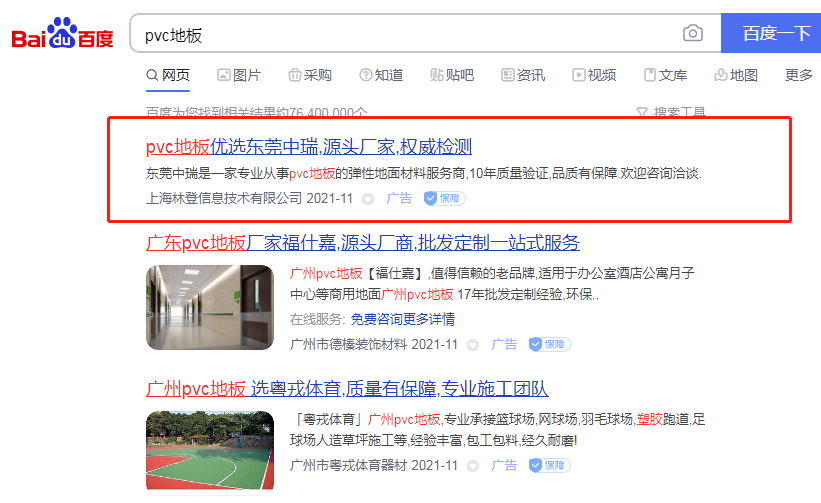The width and height of the screenshot is (821, 503).
Task: Click description starting 广州pvc地板【福仕嘉】
Action: tap(492, 284)
